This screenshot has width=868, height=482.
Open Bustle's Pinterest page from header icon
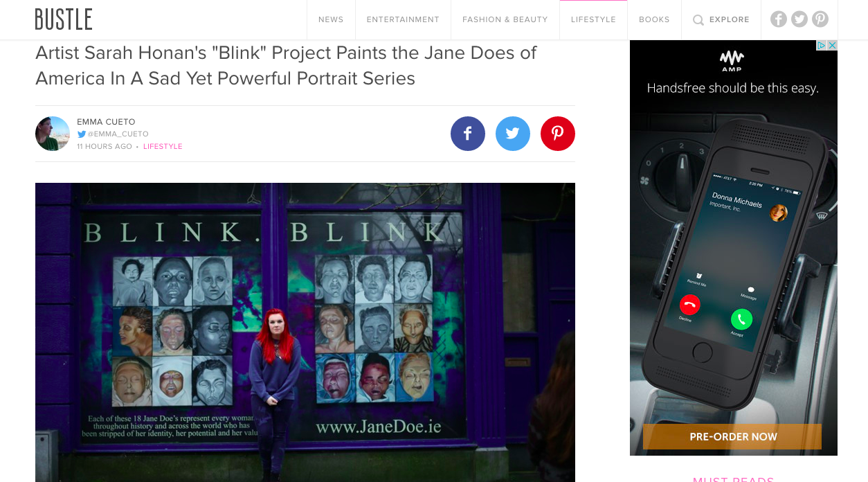click(820, 19)
